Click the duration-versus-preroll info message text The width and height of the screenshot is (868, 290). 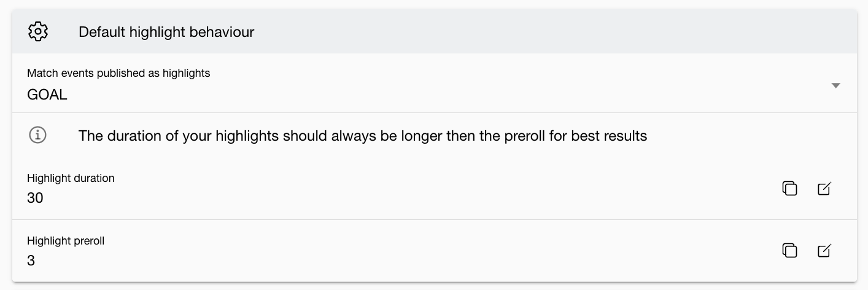[x=362, y=135]
